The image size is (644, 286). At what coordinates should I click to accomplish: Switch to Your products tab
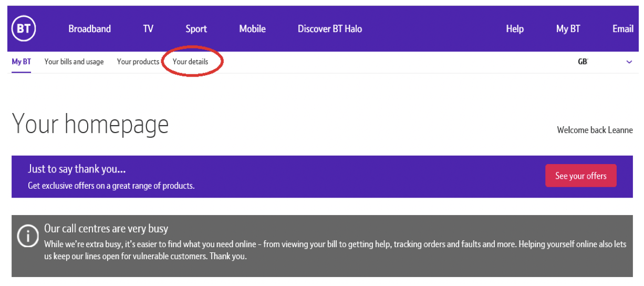tap(138, 62)
